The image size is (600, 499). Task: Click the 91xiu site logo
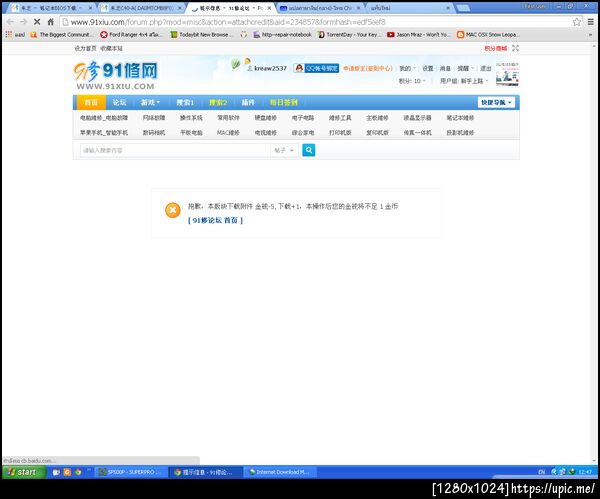coord(116,76)
